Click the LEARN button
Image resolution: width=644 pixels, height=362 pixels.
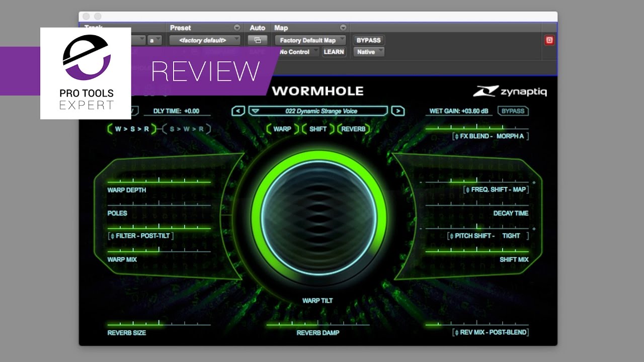click(x=334, y=52)
